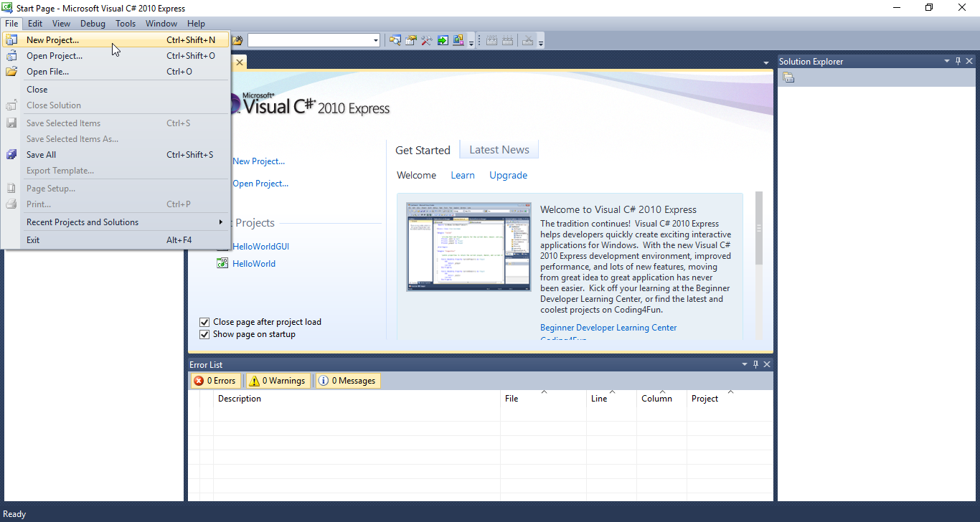
Task: Close the Error List panel
Action: coord(767,364)
